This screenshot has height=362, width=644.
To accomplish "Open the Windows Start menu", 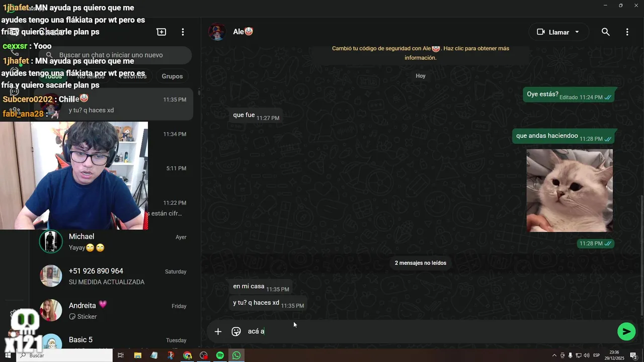I will pos(9,355).
